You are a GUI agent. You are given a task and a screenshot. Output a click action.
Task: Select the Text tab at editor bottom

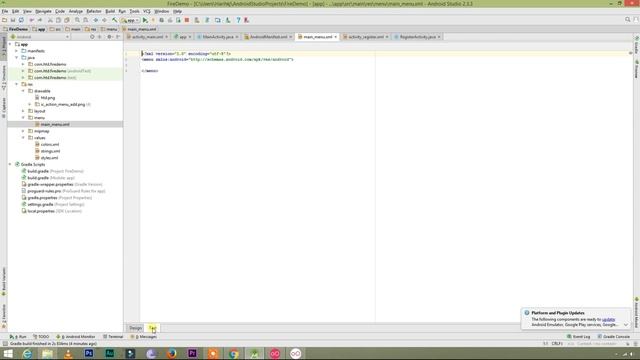pyautogui.click(x=152, y=328)
